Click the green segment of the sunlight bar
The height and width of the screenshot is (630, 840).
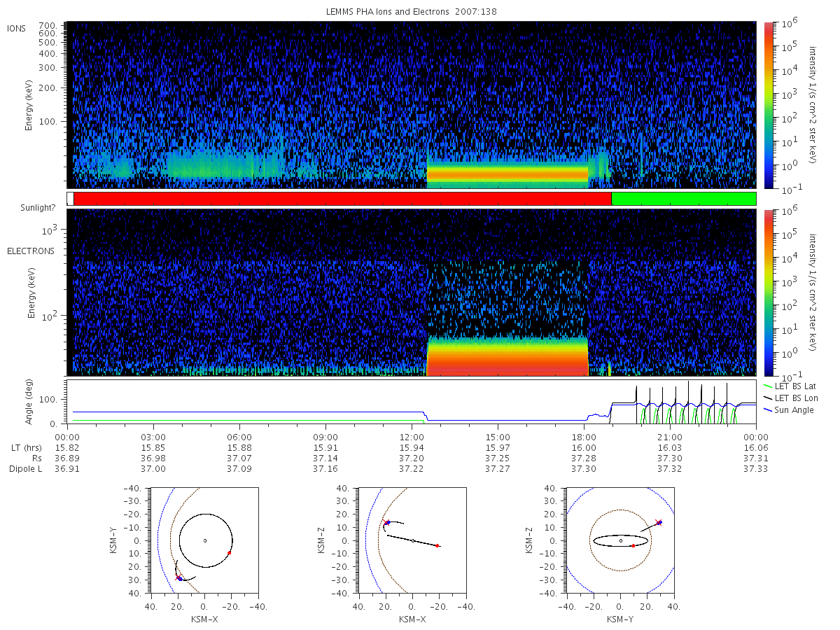pos(684,199)
